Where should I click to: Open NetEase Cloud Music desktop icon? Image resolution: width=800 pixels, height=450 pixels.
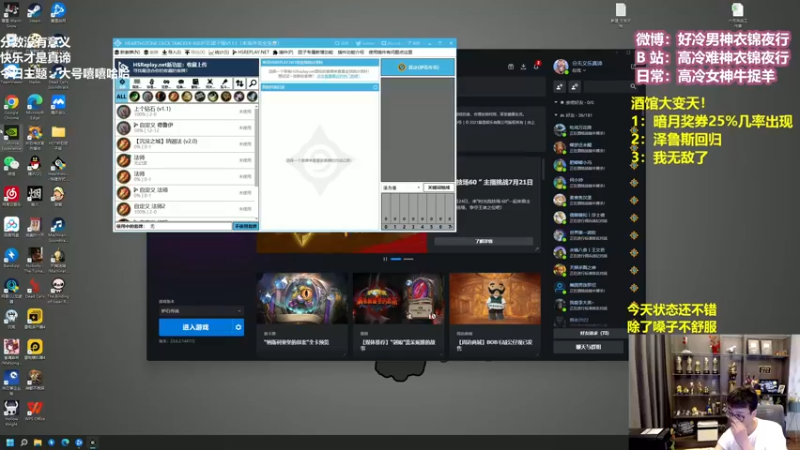(x=11, y=196)
